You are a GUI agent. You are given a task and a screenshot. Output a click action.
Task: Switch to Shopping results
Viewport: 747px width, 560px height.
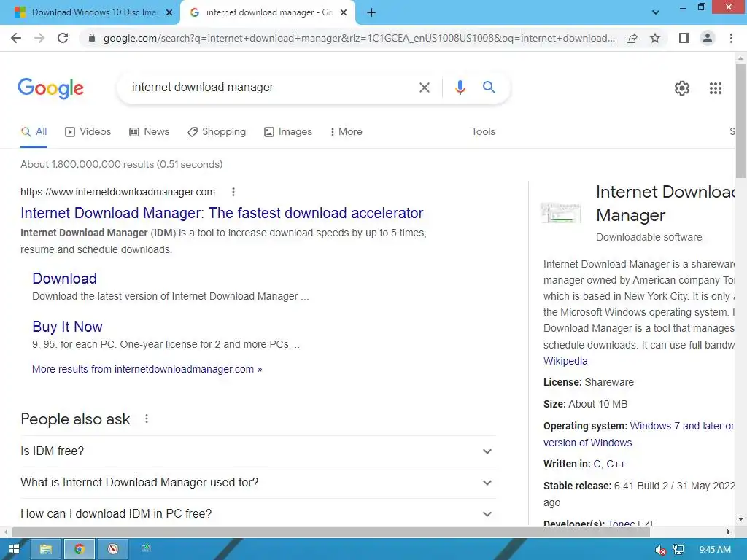[x=217, y=132]
